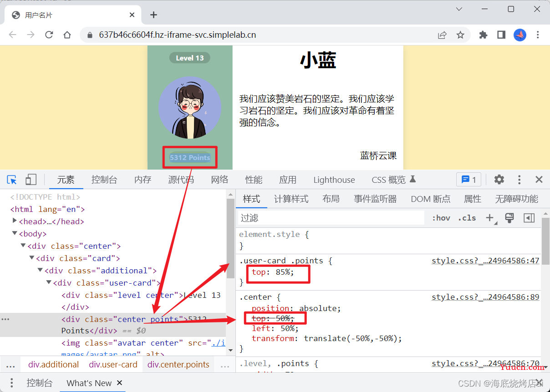Click the rendering emulation brush icon
This screenshot has height=392, width=550.
pyautogui.click(x=509, y=218)
